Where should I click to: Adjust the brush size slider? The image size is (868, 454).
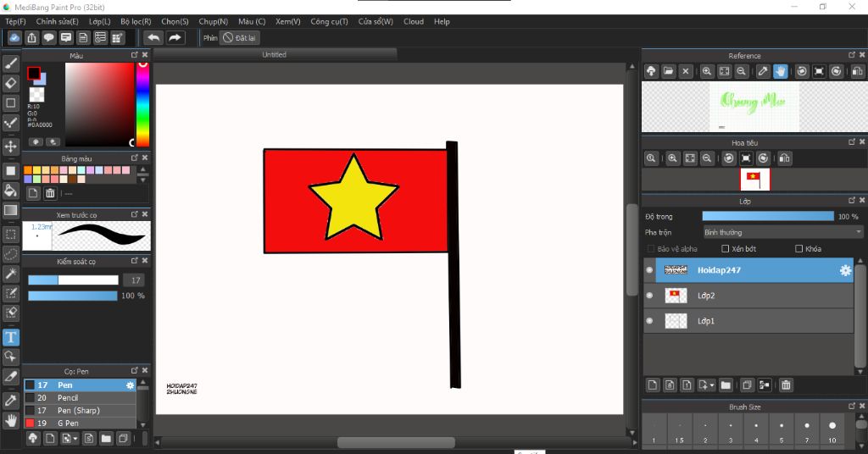(73, 280)
